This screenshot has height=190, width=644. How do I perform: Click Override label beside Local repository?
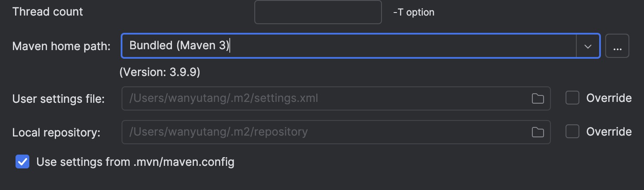[609, 132]
